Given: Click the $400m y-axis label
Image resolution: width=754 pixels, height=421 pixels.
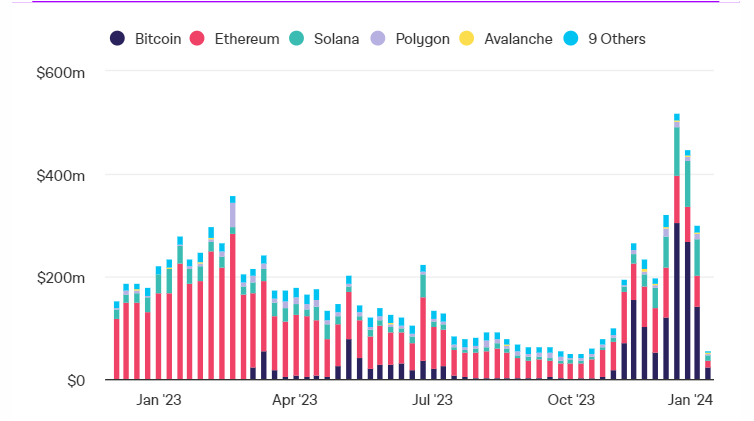Looking at the screenshot, I should point(64,175).
